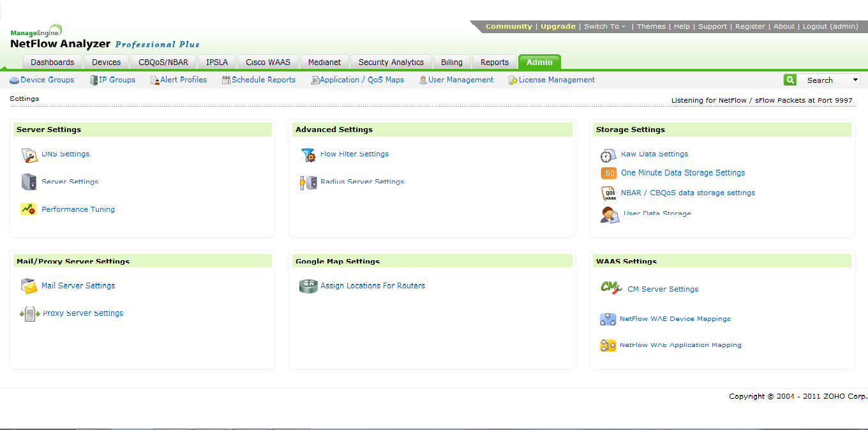Click the Register link

click(750, 27)
